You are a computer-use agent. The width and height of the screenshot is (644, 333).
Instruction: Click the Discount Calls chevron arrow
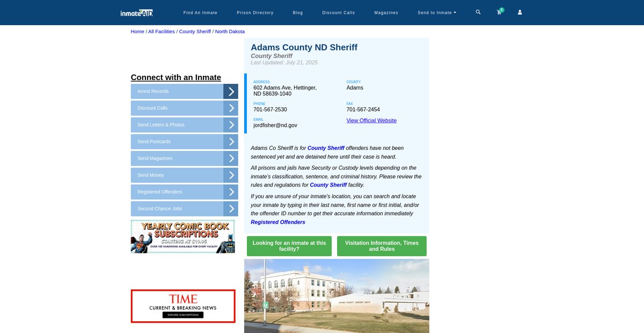[x=231, y=108]
